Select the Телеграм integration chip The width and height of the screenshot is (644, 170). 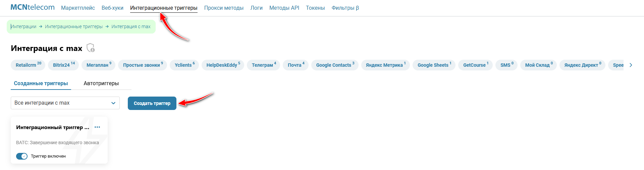pyautogui.click(x=264, y=65)
